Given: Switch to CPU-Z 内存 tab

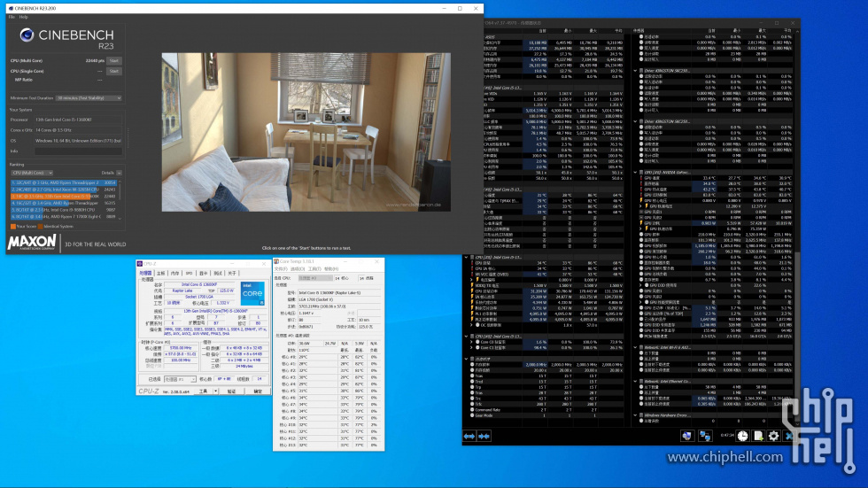Looking at the screenshot, I should click(x=175, y=274).
